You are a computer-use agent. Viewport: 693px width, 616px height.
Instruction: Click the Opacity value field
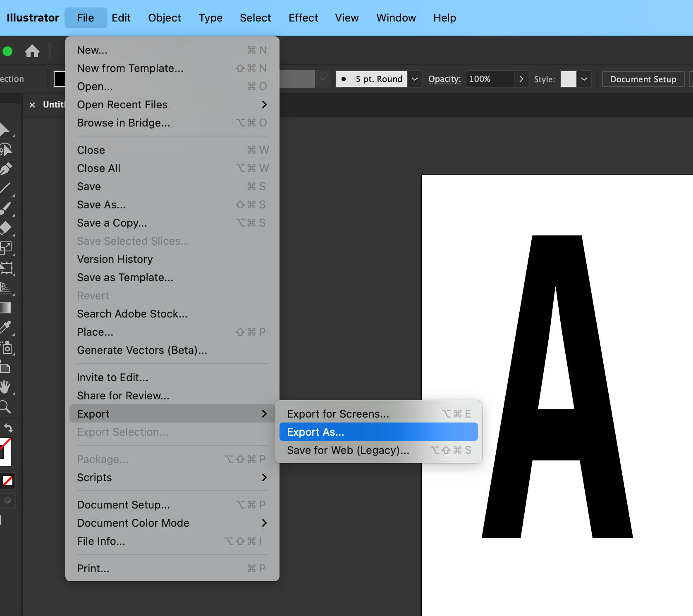[490, 79]
